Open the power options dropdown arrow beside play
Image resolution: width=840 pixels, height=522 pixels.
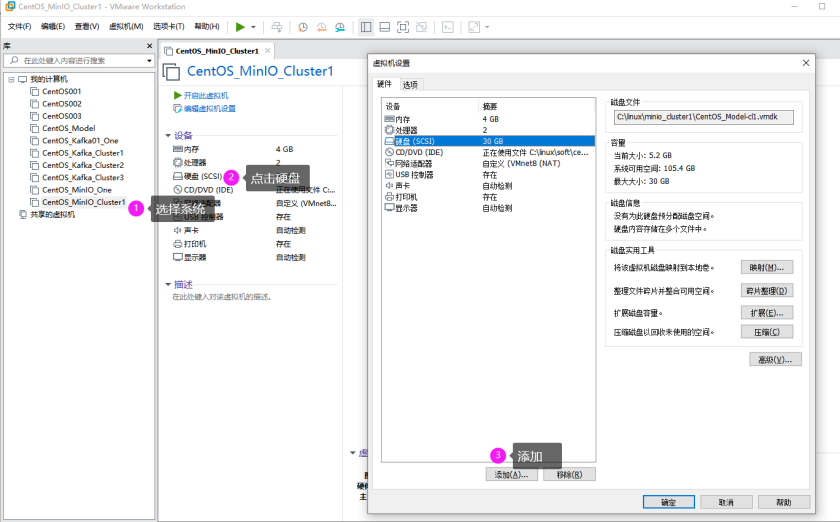pyautogui.click(x=253, y=27)
